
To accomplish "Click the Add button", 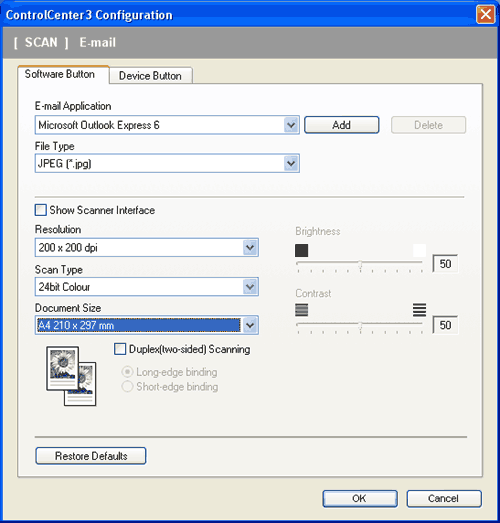I will pos(342,125).
